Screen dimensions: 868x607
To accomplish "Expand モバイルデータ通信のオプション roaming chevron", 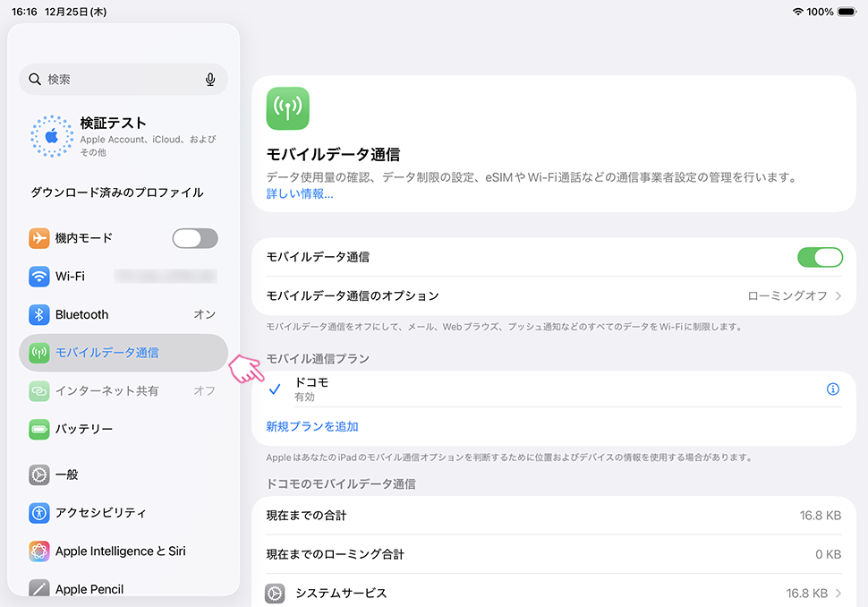I will pos(838,295).
